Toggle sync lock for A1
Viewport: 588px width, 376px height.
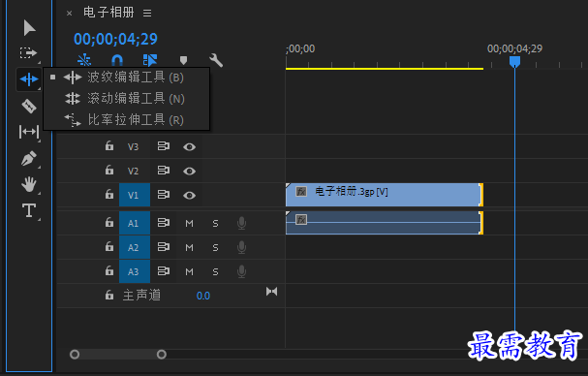pyautogui.click(x=163, y=223)
